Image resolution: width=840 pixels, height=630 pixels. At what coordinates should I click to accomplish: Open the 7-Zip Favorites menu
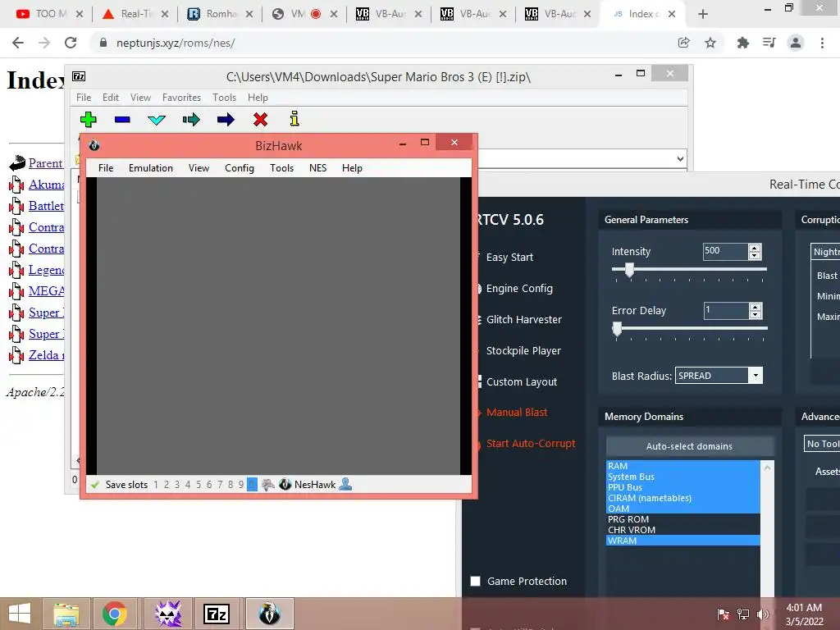tap(181, 98)
